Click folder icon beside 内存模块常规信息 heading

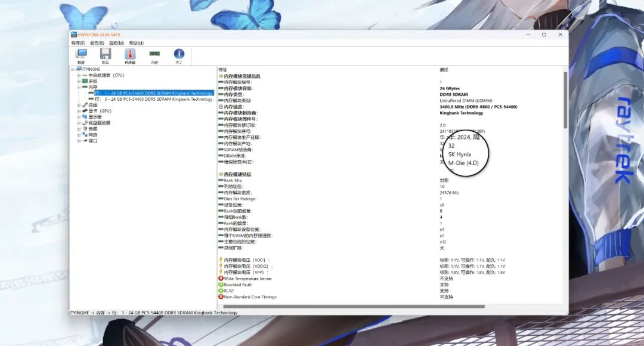221,76
